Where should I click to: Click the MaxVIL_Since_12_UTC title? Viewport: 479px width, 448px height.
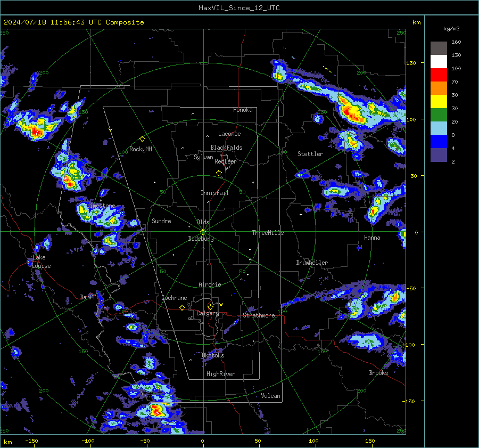[x=239, y=8]
